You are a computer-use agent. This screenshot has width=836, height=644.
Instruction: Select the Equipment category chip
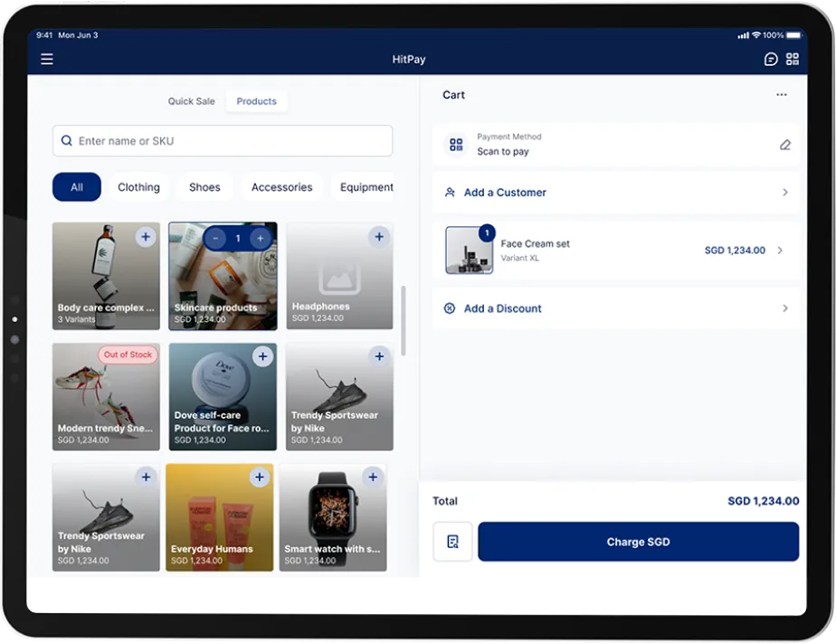[x=366, y=187]
